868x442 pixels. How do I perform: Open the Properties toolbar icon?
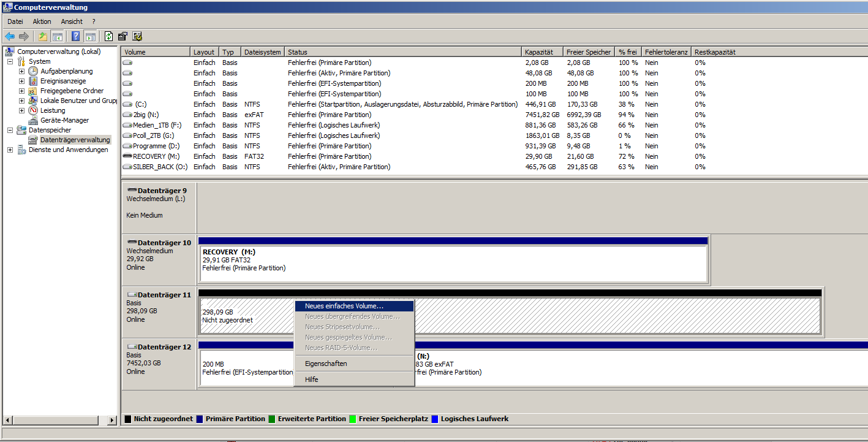pos(123,36)
